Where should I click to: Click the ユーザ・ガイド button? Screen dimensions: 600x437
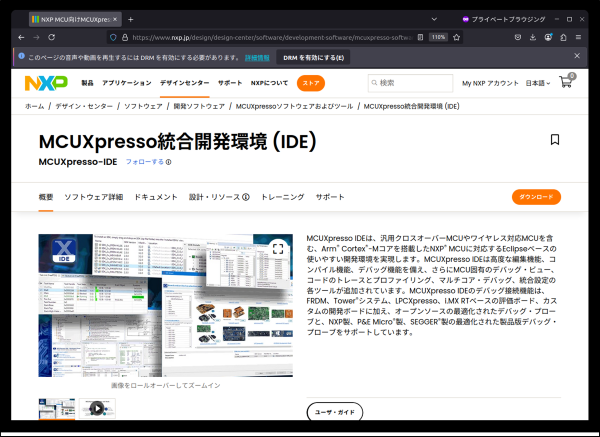point(335,411)
